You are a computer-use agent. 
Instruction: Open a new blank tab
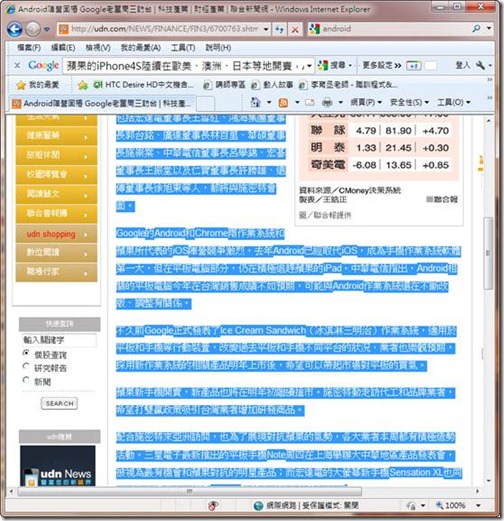pos(205,104)
